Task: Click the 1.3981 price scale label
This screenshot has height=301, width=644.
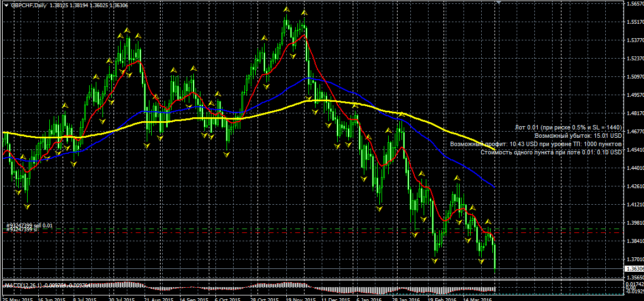Action: [635, 222]
